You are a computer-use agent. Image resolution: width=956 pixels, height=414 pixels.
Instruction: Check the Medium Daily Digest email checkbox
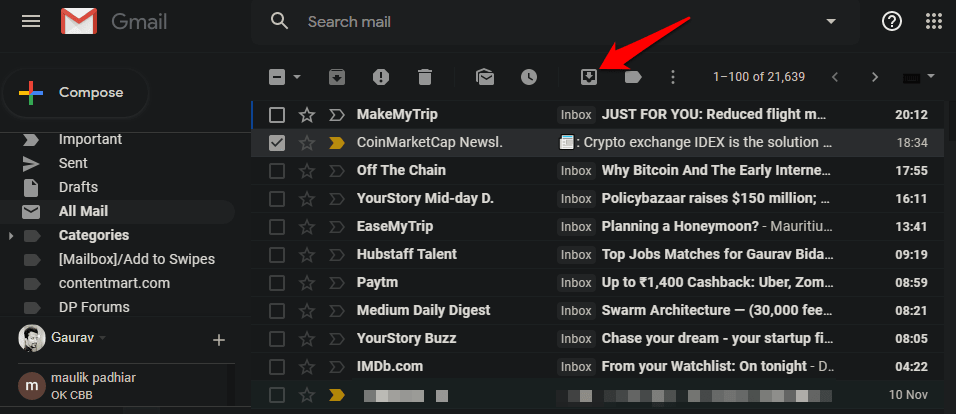click(277, 311)
